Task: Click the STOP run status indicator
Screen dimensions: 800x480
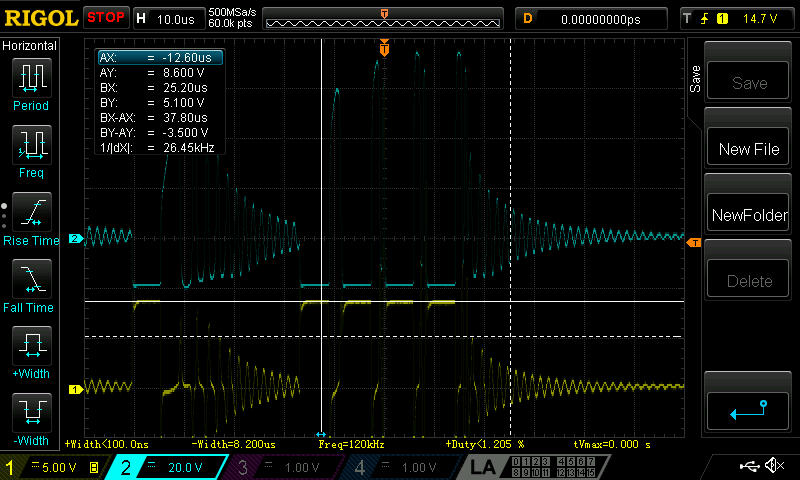Action: coord(106,18)
